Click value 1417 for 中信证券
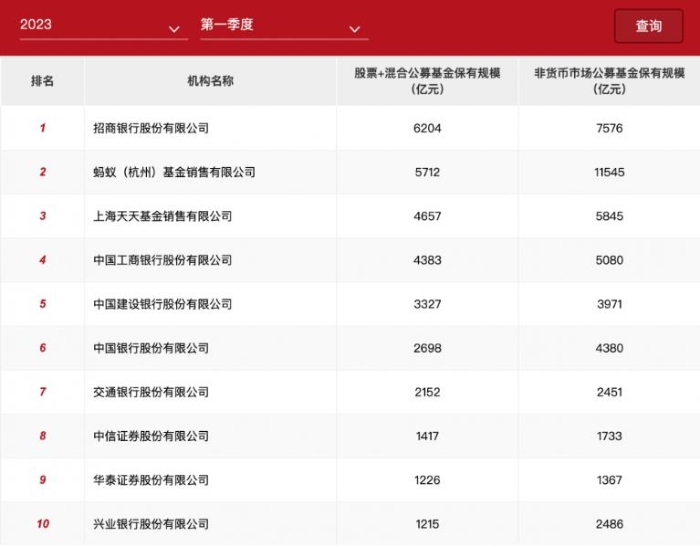The height and width of the screenshot is (547, 700). click(427, 436)
